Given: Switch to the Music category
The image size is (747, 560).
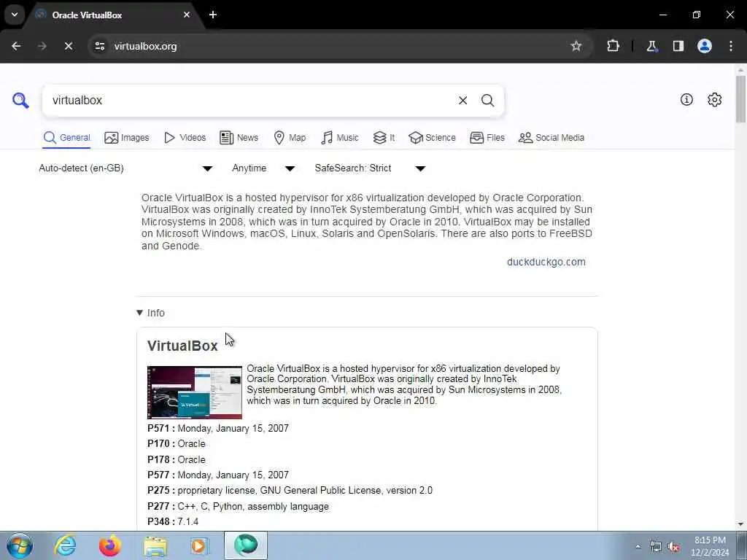Looking at the screenshot, I should [x=340, y=138].
